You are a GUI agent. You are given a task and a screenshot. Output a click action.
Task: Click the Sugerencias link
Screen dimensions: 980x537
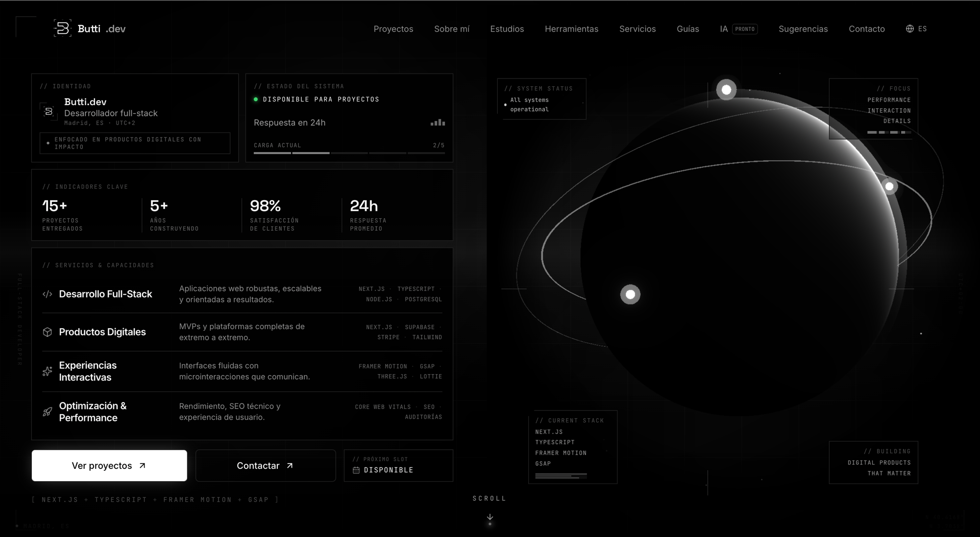pos(803,29)
